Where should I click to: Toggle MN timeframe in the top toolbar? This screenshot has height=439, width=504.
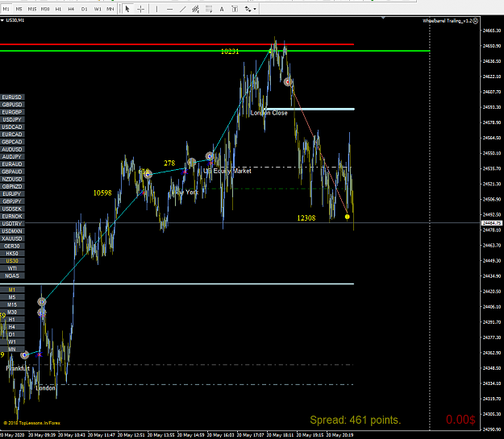click(110, 9)
